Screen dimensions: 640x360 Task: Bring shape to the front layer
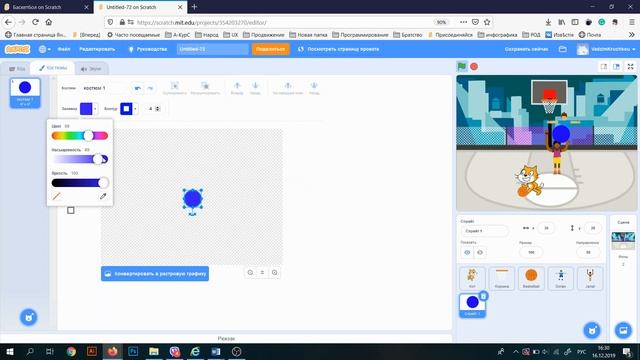[288, 88]
